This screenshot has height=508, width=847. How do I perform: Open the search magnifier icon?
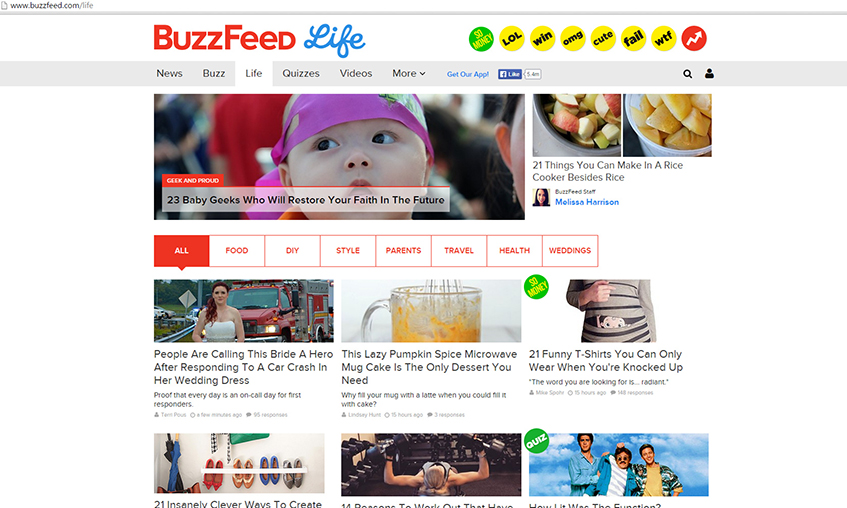pos(687,74)
